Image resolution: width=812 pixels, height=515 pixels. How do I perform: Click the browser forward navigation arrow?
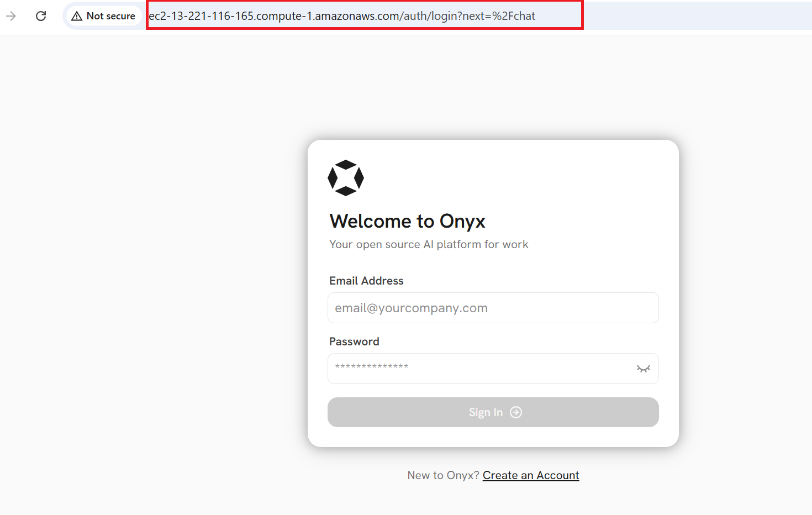12,15
